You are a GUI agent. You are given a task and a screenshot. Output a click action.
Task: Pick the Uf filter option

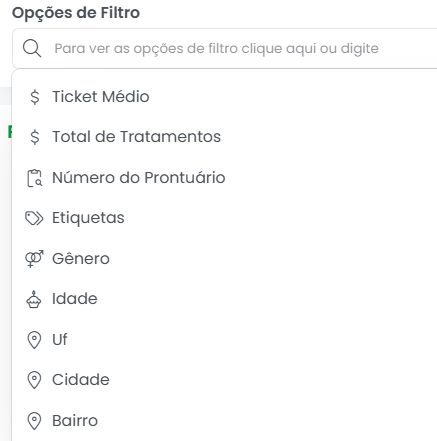pyautogui.click(x=224, y=340)
